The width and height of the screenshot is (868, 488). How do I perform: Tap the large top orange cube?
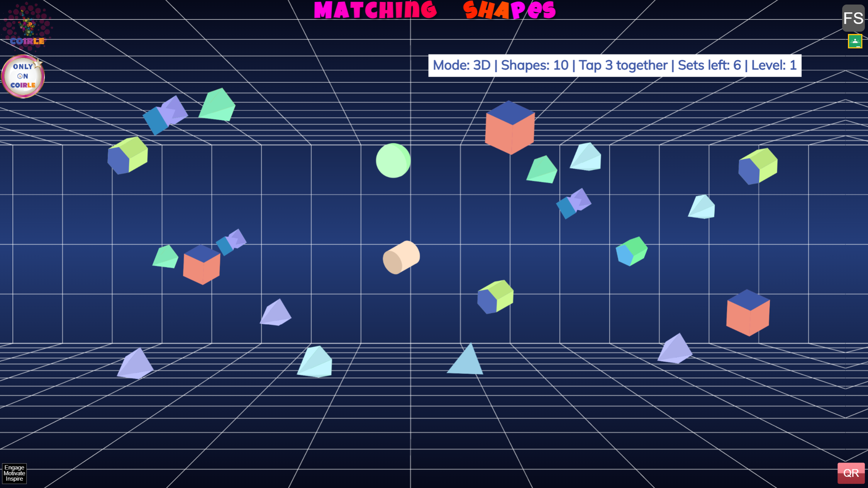click(x=510, y=128)
